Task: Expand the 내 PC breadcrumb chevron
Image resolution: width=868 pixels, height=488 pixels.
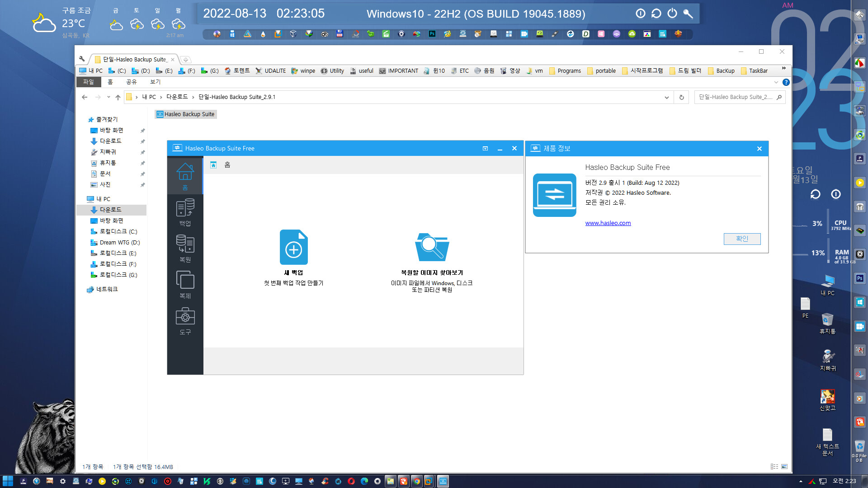Action: pos(161,97)
